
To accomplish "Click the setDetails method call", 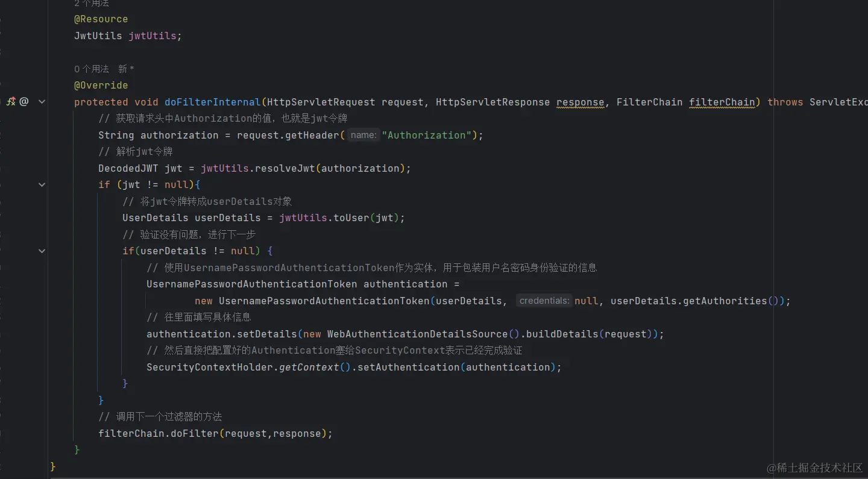I will pos(267,334).
